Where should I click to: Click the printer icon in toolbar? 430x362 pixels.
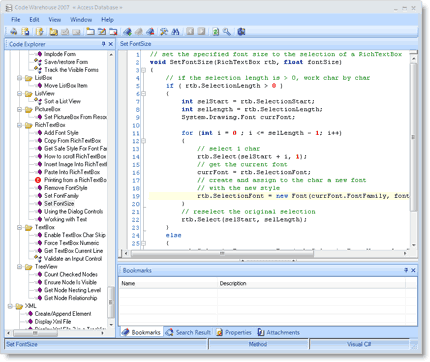[14, 32]
